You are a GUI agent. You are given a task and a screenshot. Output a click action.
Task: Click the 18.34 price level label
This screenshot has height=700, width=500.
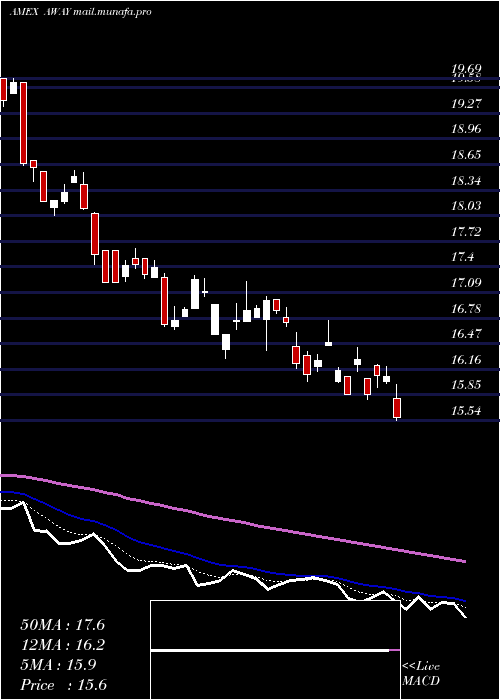pyautogui.click(x=466, y=181)
